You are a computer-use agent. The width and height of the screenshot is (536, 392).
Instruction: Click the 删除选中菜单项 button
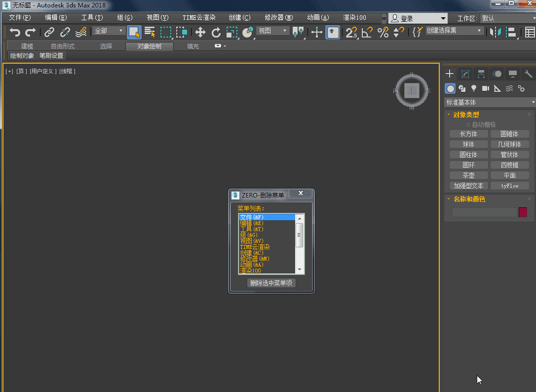point(271,283)
